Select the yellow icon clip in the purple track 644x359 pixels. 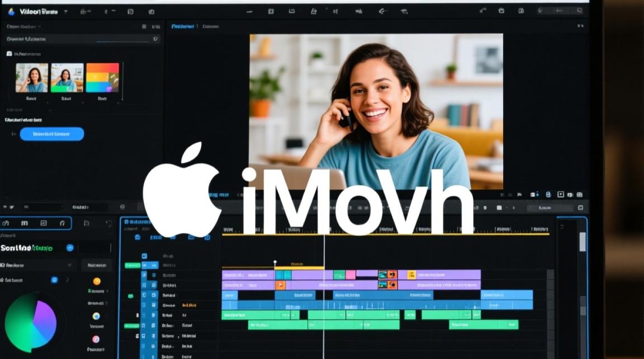pos(411,275)
